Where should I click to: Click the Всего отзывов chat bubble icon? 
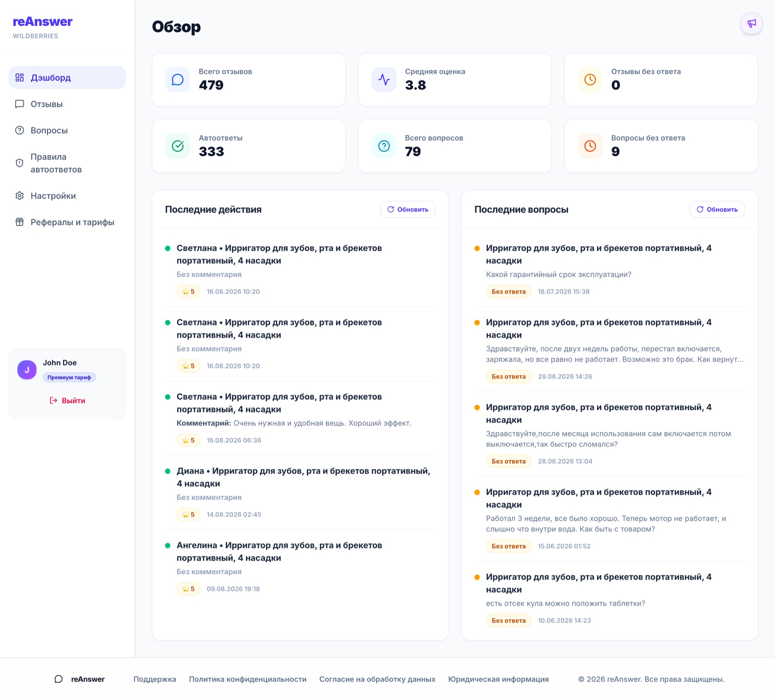click(178, 80)
